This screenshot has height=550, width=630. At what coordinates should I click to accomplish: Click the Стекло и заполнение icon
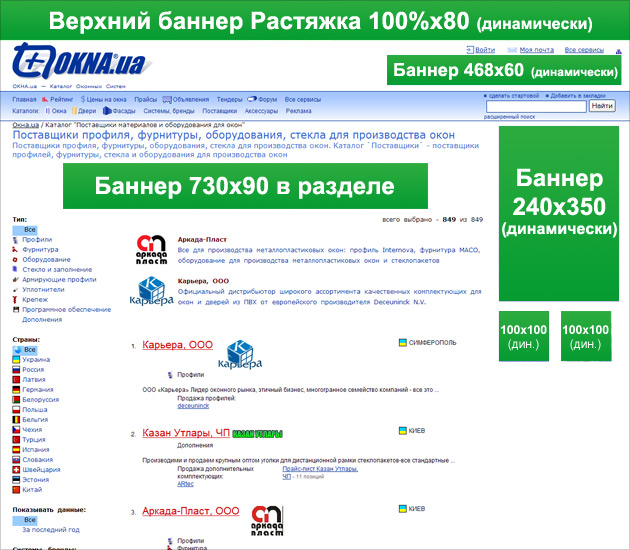(16, 269)
